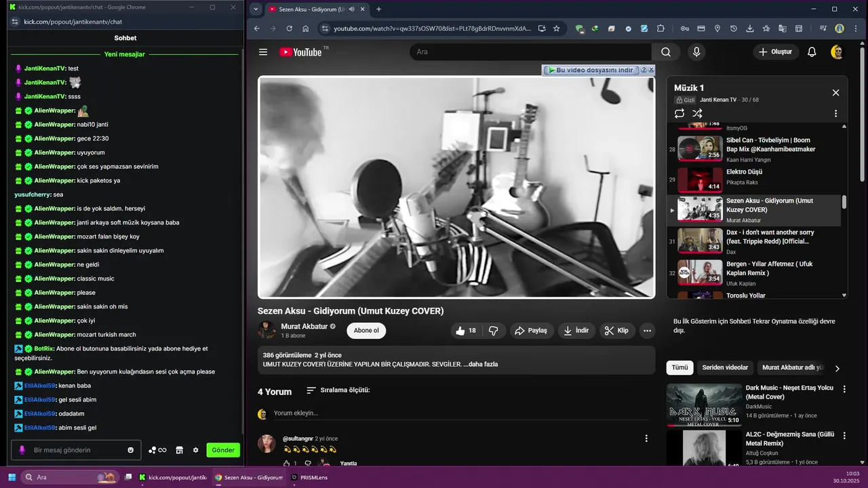Open options for sultangnr's comment
Screen dimensions: 868x488
pos(646,439)
